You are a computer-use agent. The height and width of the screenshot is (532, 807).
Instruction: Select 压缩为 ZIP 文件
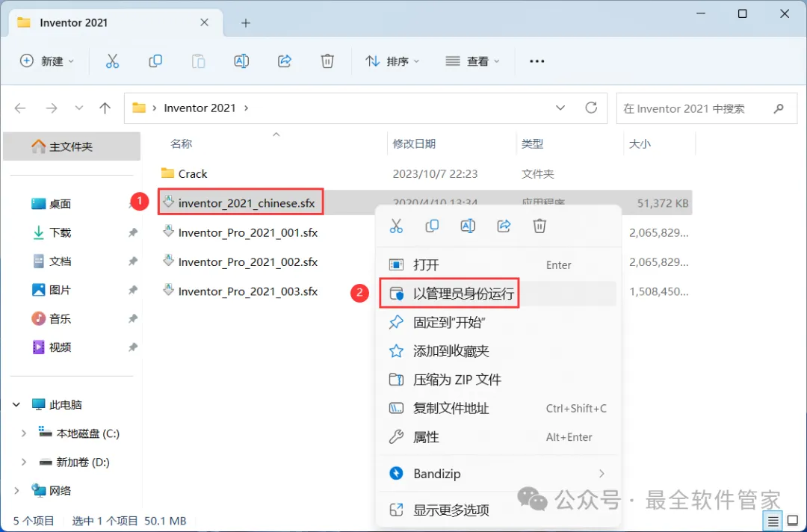pyautogui.click(x=498, y=380)
